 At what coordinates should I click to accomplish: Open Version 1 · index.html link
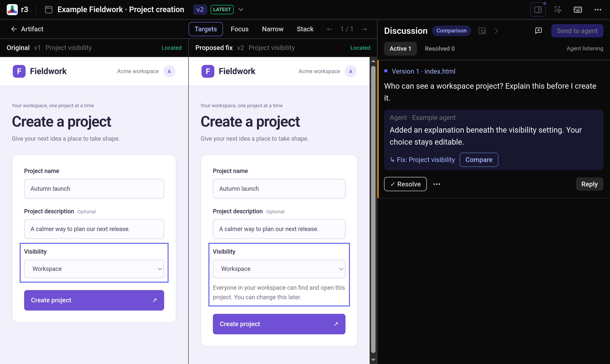tap(423, 71)
